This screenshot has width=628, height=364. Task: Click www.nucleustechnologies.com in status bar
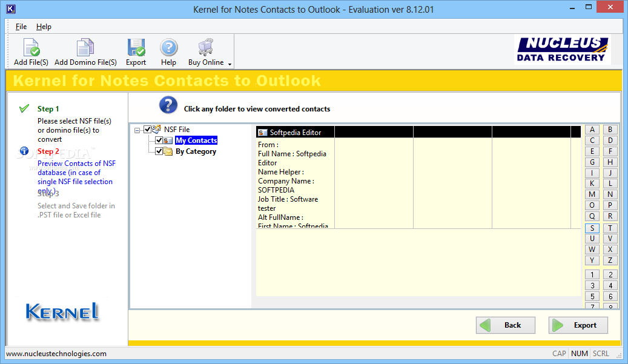coord(56,354)
